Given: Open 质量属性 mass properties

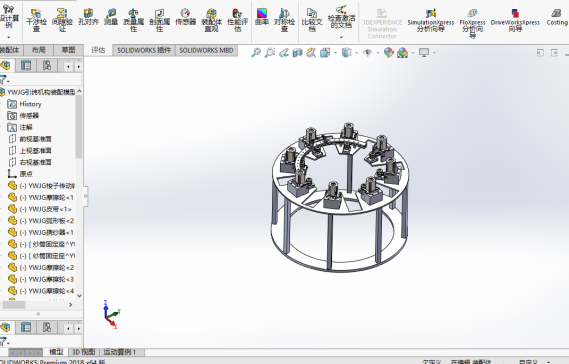Looking at the screenshot, I should (134, 20).
